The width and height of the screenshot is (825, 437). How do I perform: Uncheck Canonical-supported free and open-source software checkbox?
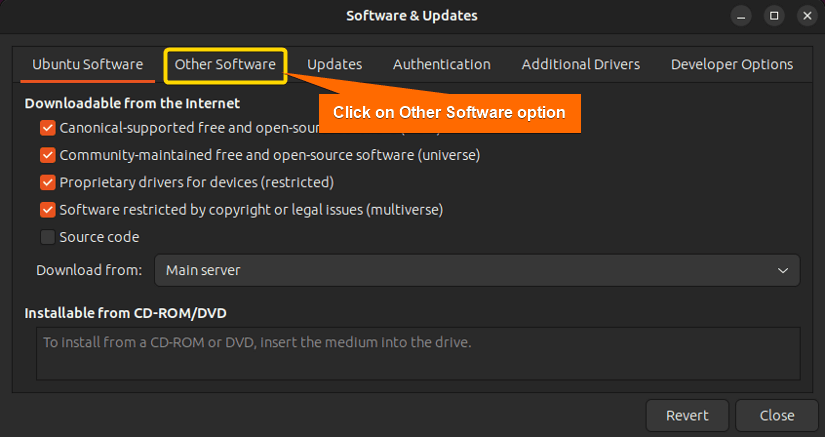pyautogui.click(x=48, y=128)
